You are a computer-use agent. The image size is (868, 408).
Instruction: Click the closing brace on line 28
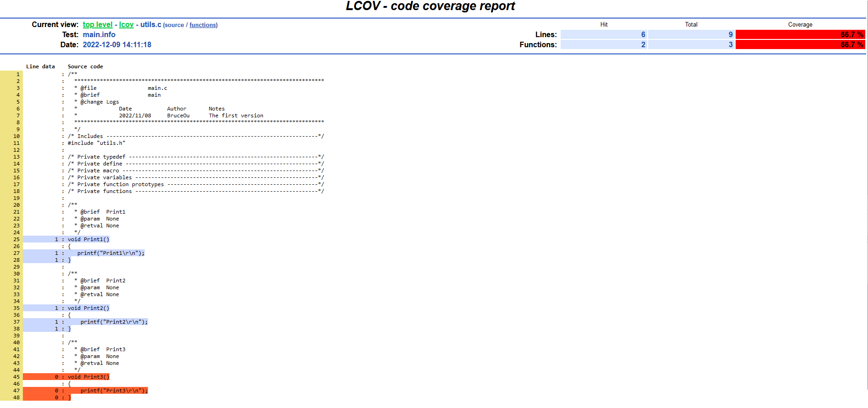pos(70,260)
